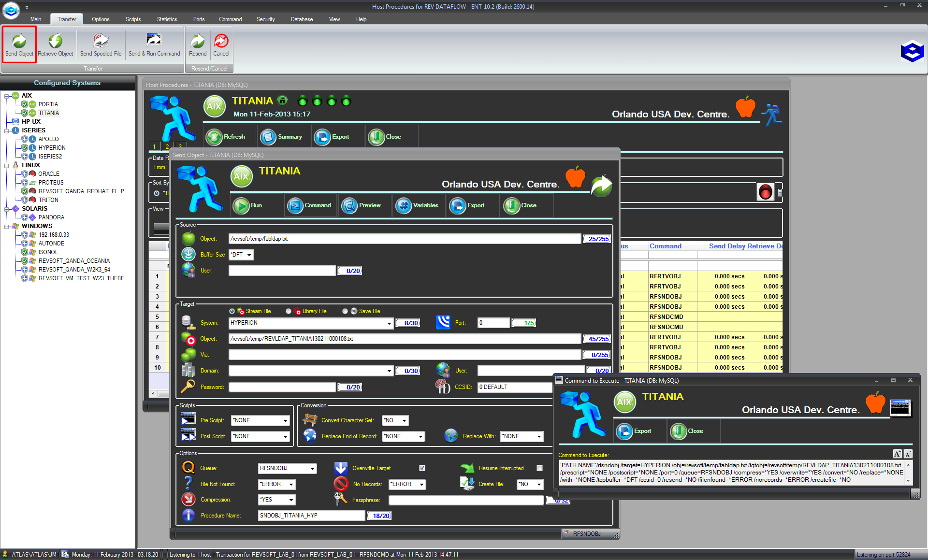Open the Queue RFSNDOBJ dropdown

pos(312,468)
